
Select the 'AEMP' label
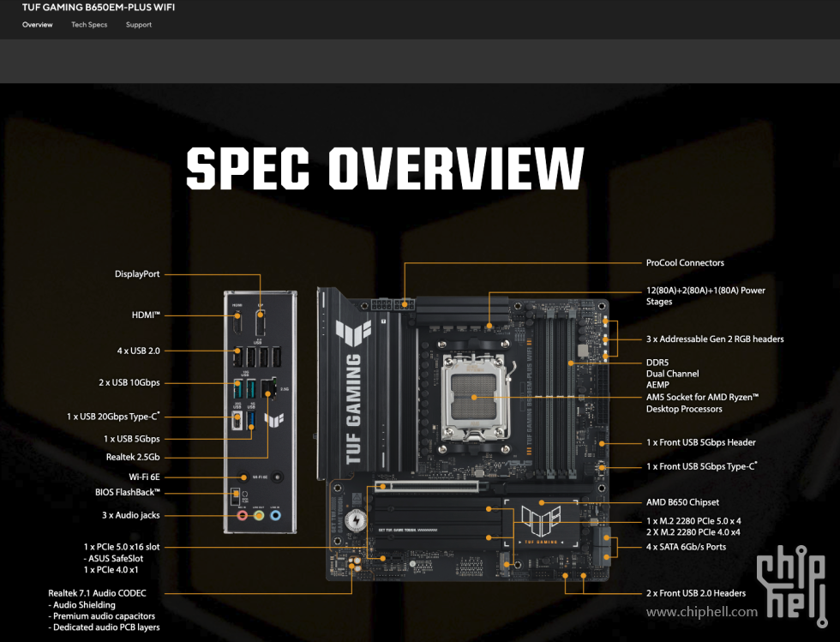(x=658, y=385)
